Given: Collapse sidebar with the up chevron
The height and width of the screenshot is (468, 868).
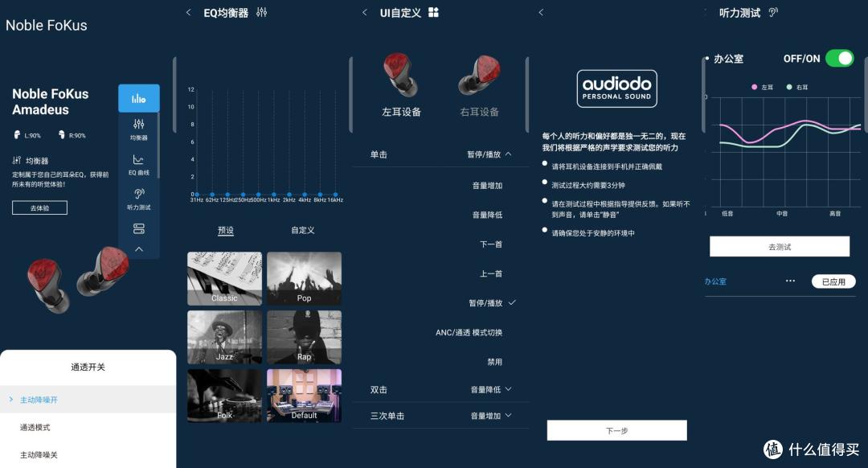Looking at the screenshot, I should tap(138, 249).
